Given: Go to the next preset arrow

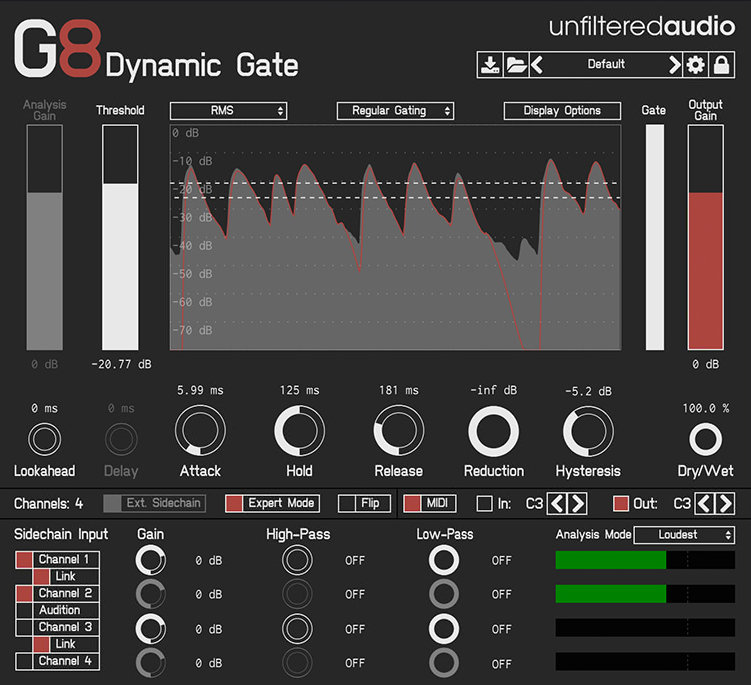Looking at the screenshot, I should [675, 65].
